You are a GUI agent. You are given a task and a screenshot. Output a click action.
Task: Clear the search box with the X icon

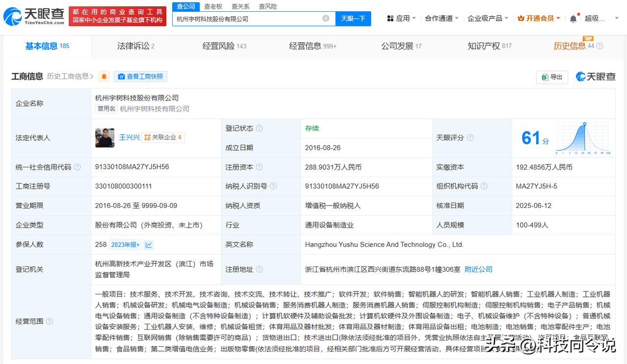click(x=326, y=19)
